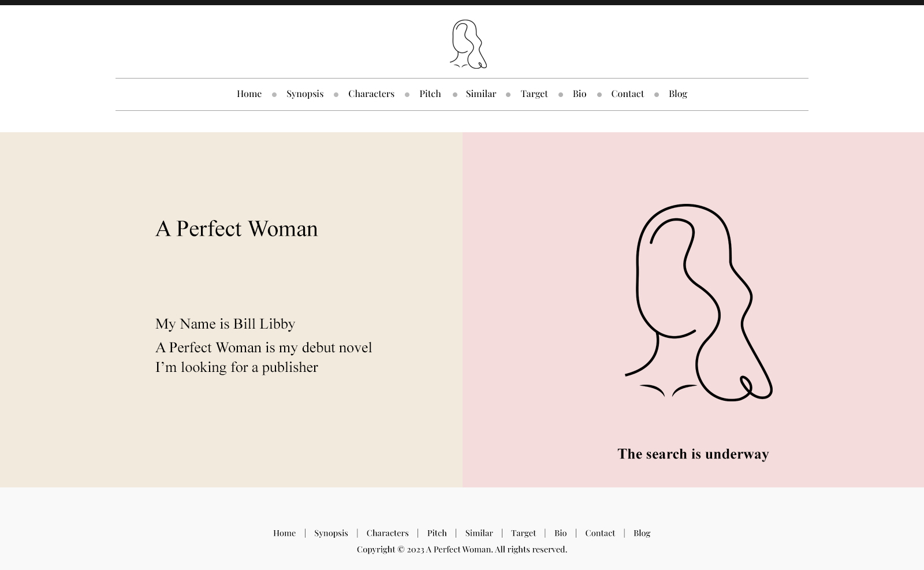Screen dimensions: 924x570
Task: Click the Pitch link in footer
Action: (x=437, y=533)
